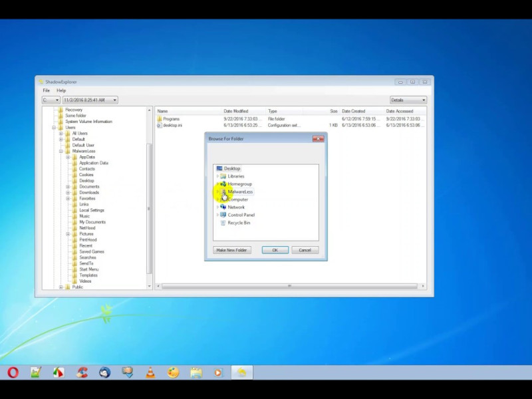Expand the Control Panel node in dialog
Image resolution: width=532 pixels, height=399 pixels.
[x=217, y=215]
